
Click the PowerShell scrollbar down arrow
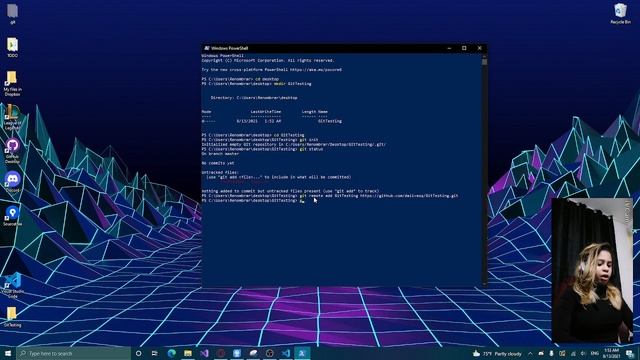[484, 284]
